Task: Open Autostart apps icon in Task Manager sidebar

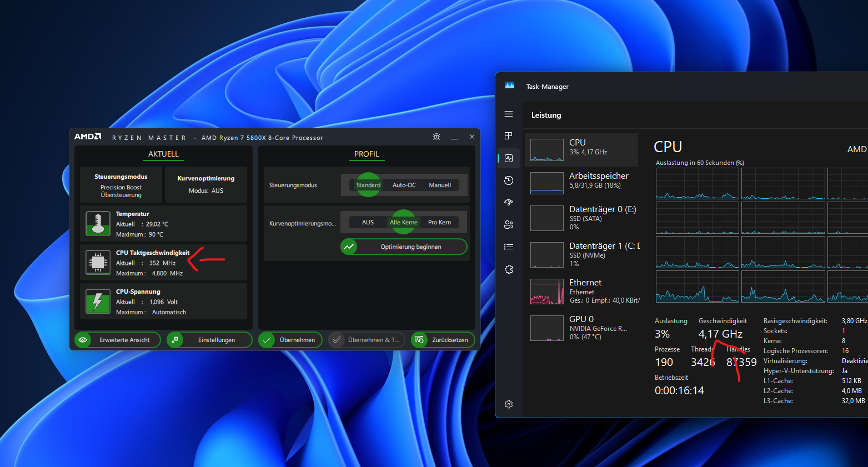Action: 509,203
